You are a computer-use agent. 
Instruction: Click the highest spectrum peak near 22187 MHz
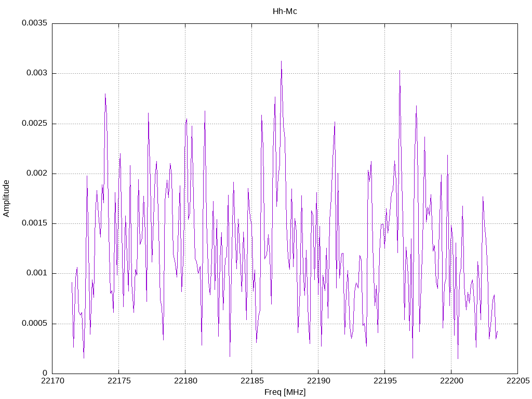coord(281,61)
